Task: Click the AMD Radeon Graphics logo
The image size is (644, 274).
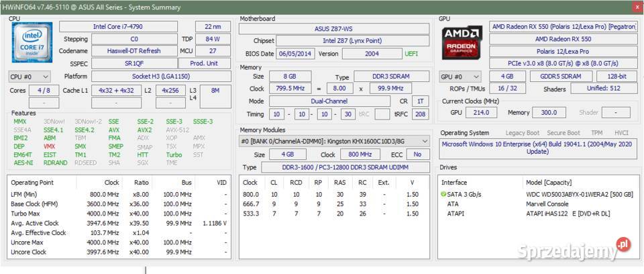Action: 462,43
